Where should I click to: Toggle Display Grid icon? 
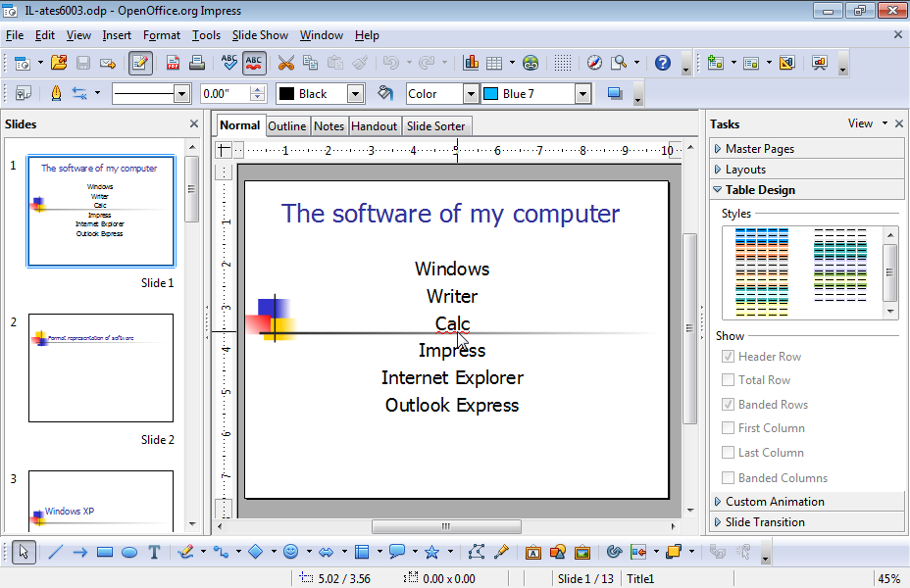click(562, 63)
